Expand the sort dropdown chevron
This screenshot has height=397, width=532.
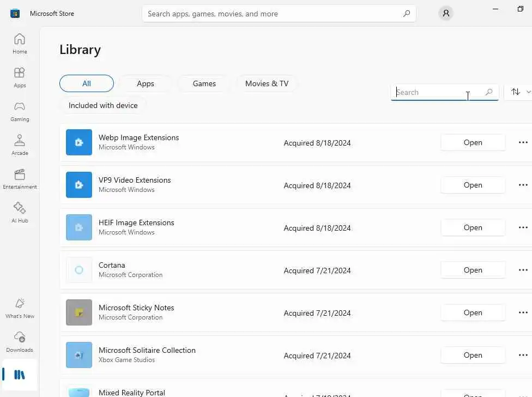(528, 92)
